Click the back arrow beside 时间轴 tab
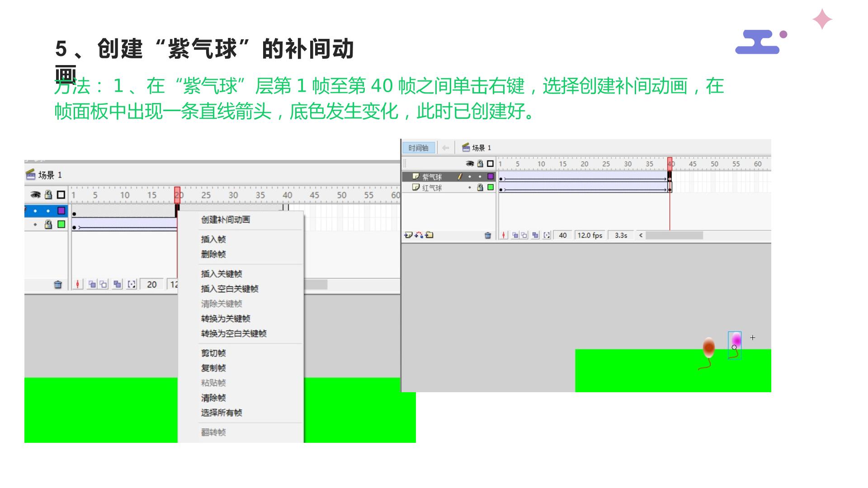 click(445, 148)
